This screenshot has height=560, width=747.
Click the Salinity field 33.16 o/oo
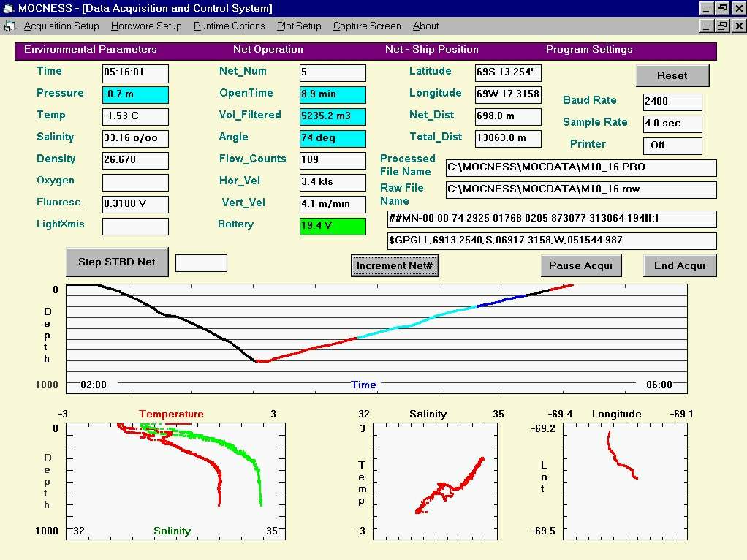[x=135, y=139]
